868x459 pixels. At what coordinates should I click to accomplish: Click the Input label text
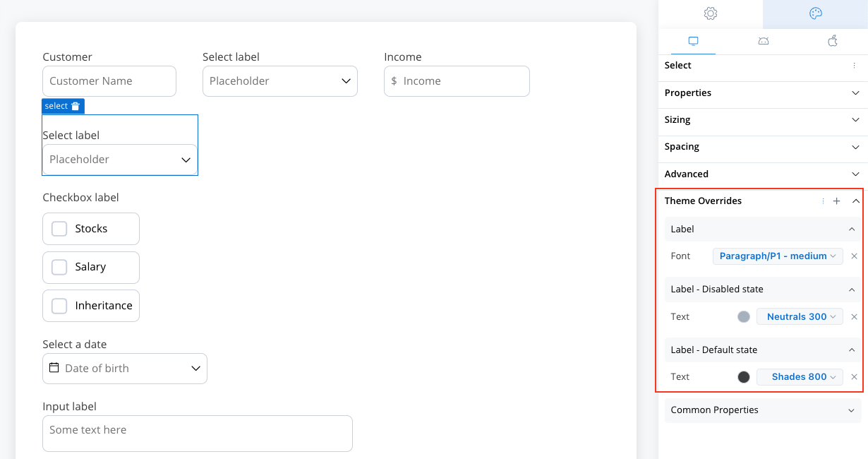tap(69, 407)
